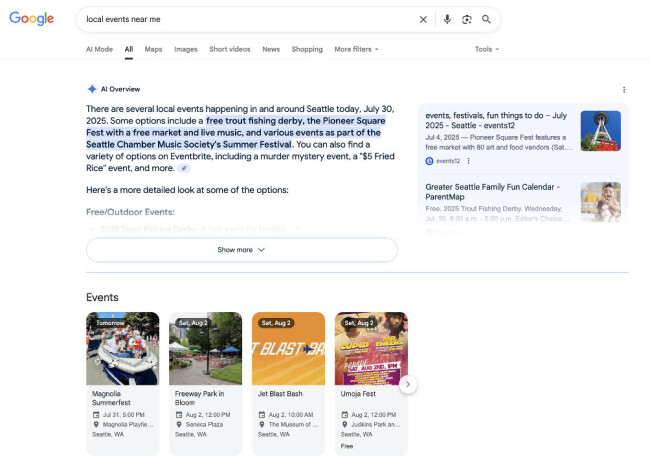This screenshot has height=463, width=650.
Task: Click calendar icon on Magnolia Summerfest card
Action: (x=96, y=415)
